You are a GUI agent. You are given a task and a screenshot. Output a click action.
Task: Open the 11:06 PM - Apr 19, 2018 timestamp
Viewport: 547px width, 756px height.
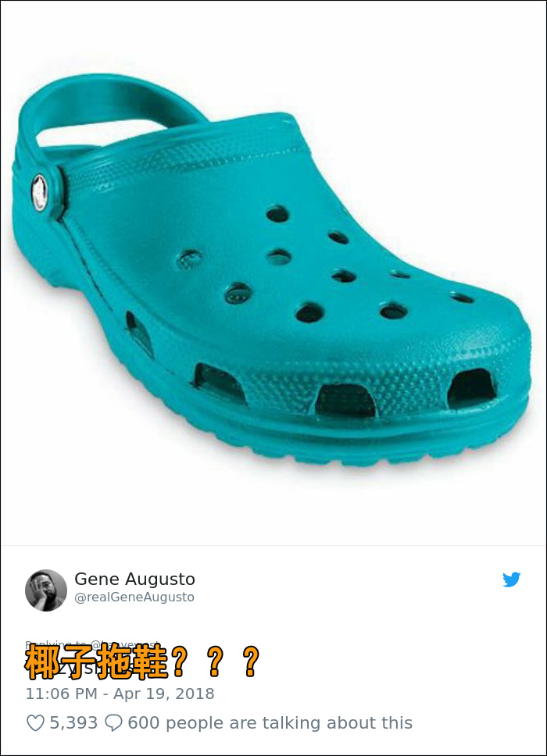pos(120,694)
